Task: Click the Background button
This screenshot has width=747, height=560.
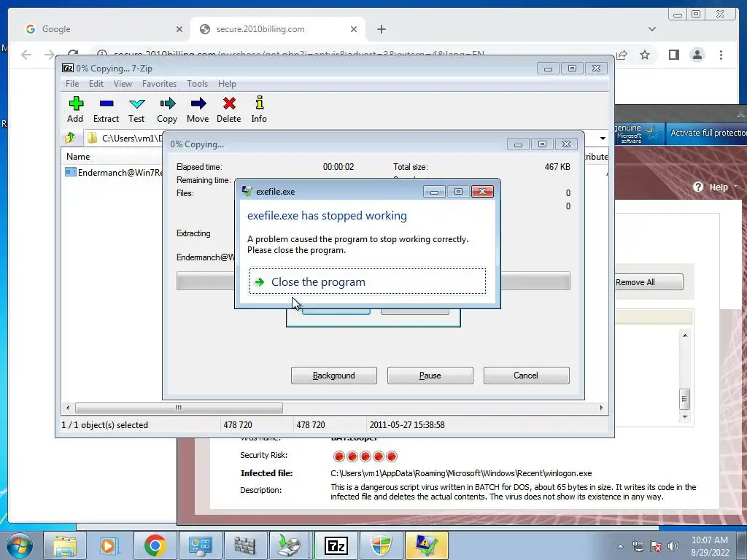Action: coord(334,376)
